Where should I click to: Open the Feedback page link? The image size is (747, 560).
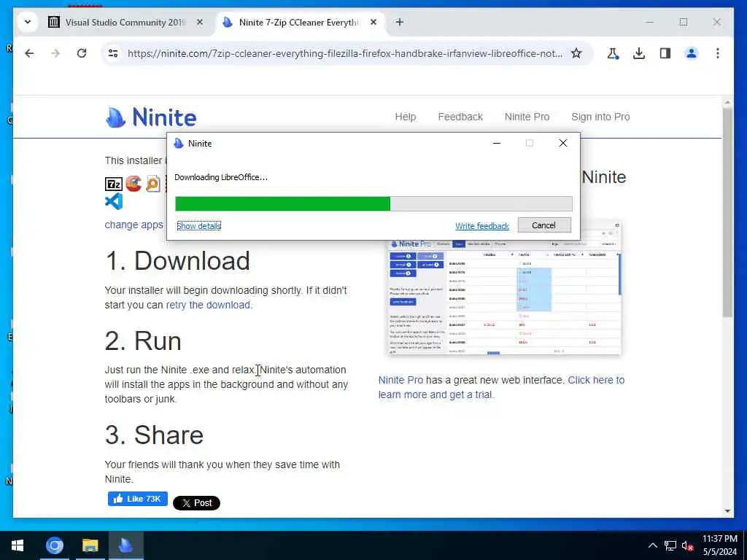tap(460, 117)
